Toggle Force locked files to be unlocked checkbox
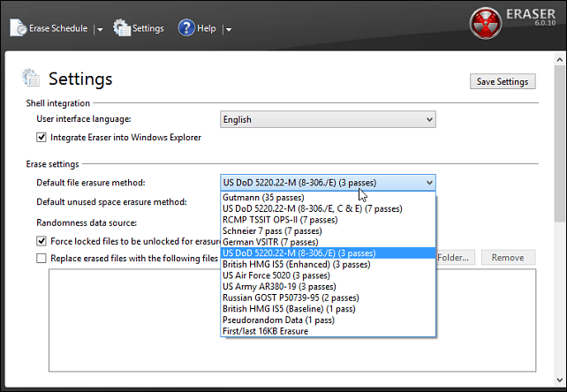This screenshot has width=567, height=392. (x=42, y=241)
